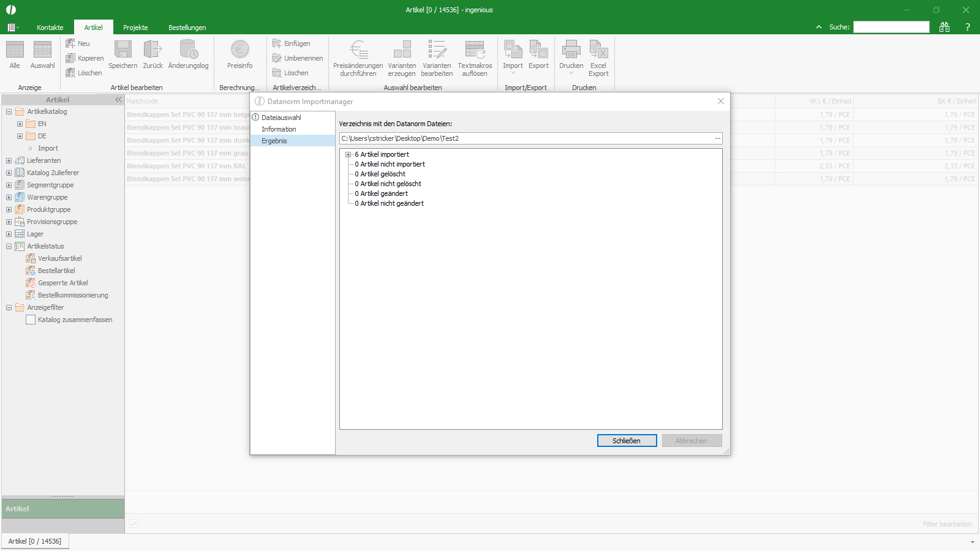The width and height of the screenshot is (980, 551).
Task: Select '0 Artikel nicht importiert' result row
Action: [390, 164]
